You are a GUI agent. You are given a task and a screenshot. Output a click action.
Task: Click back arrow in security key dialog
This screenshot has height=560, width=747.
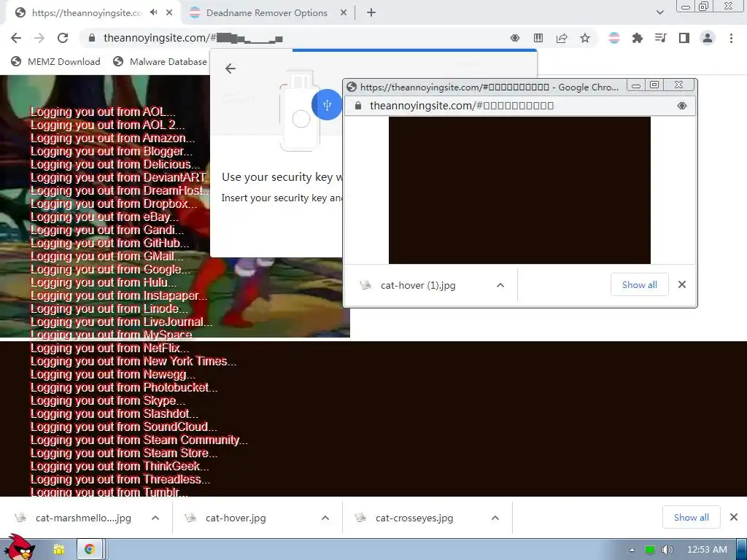[x=231, y=69]
